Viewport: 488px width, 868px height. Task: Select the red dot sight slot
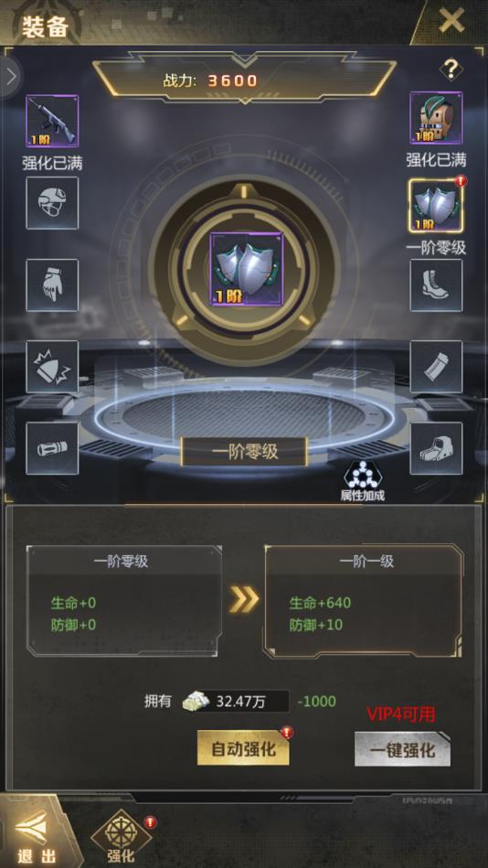436,448
